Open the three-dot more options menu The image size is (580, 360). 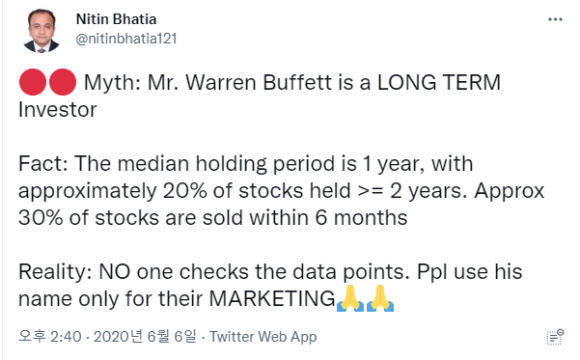pos(555,20)
